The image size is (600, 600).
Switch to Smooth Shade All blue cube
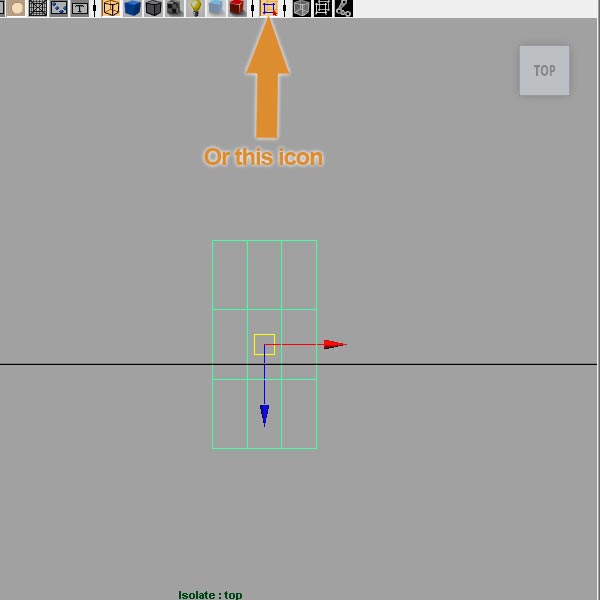132,8
